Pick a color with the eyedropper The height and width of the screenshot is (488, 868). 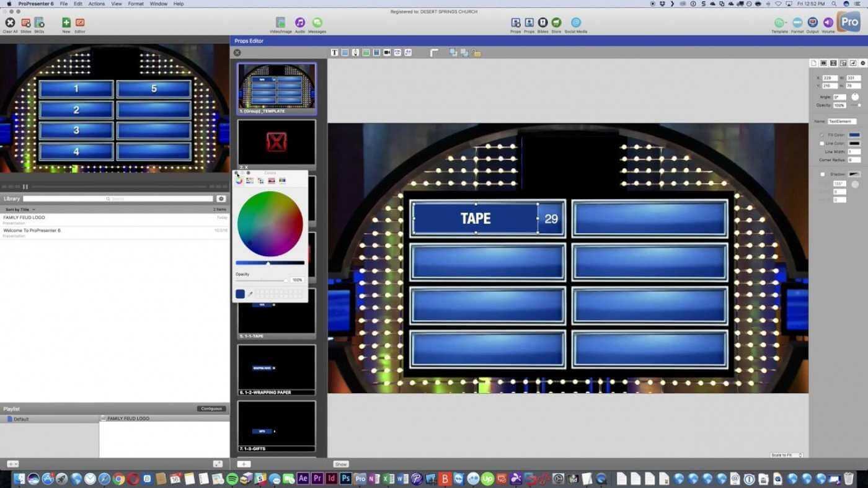250,294
